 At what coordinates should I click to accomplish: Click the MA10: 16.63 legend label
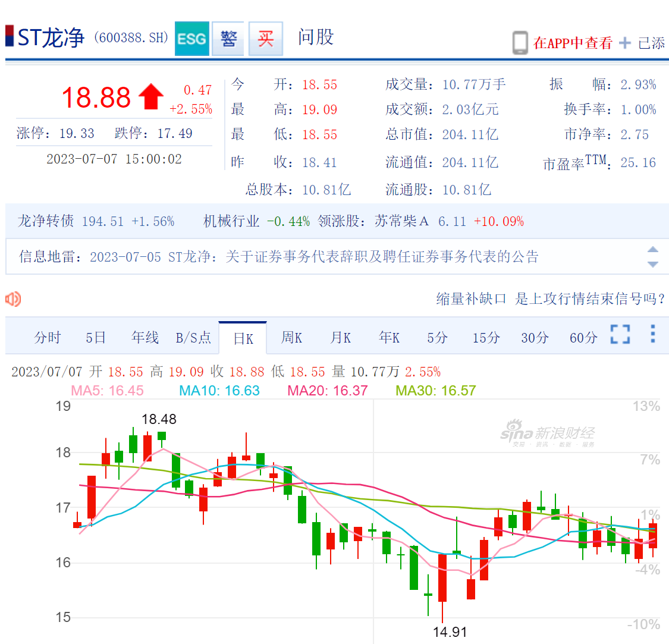tap(219, 391)
